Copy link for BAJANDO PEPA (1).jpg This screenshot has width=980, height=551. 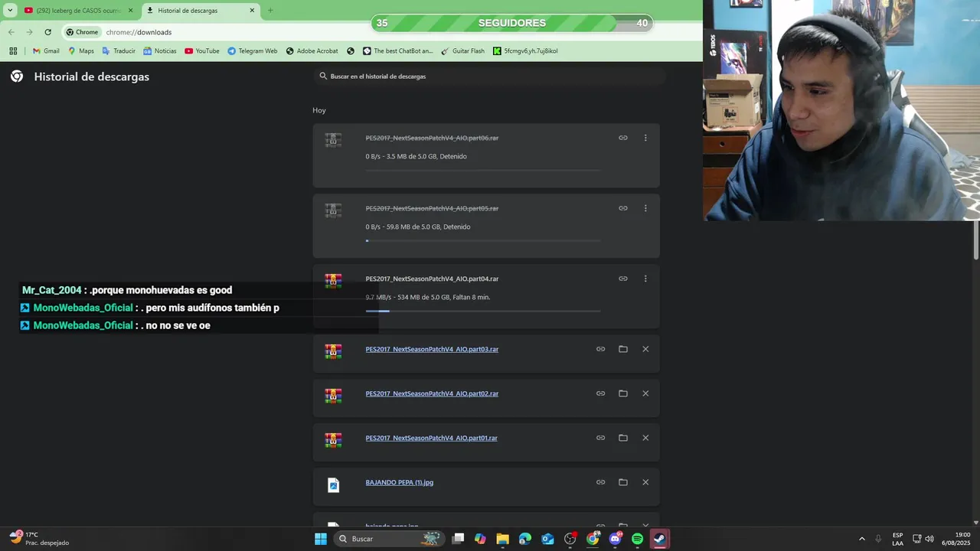(601, 482)
